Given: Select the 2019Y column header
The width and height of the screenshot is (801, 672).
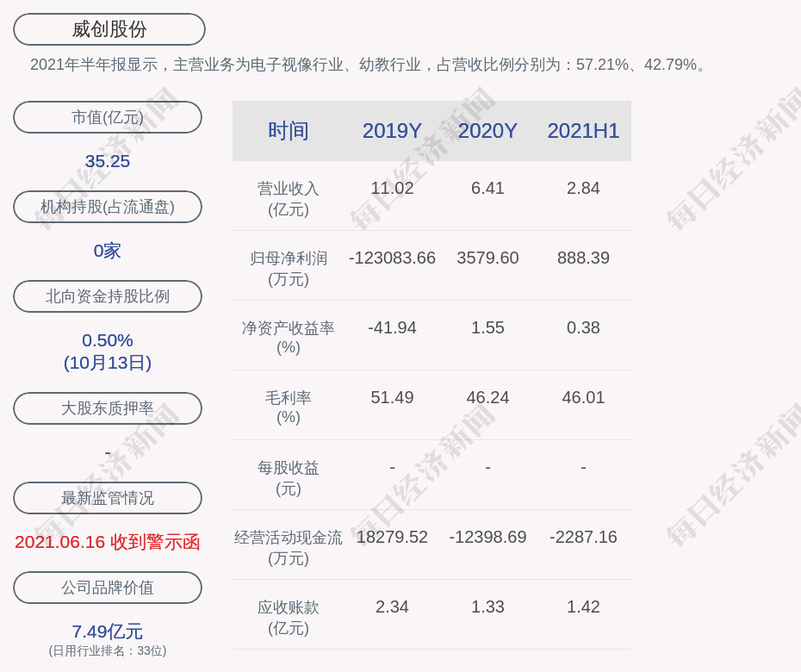Looking at the screenshot, I should (x=392, y=131).
